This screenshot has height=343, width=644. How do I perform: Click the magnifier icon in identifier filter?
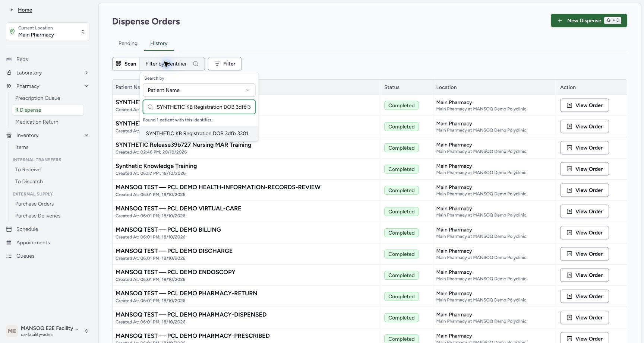[196, 64]
